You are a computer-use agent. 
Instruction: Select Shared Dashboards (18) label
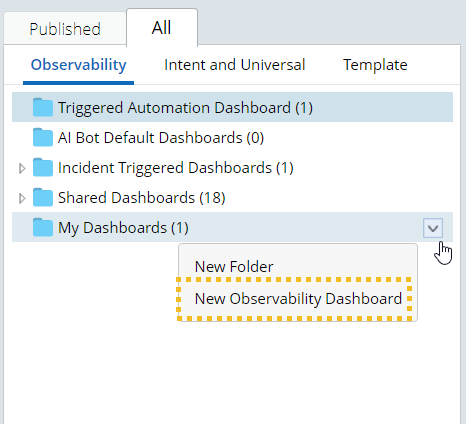tap(142, 198)
